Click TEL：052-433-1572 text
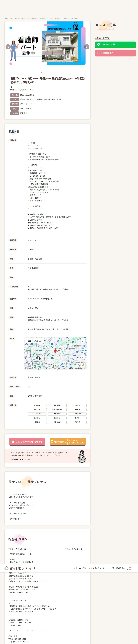 [17, 639]
